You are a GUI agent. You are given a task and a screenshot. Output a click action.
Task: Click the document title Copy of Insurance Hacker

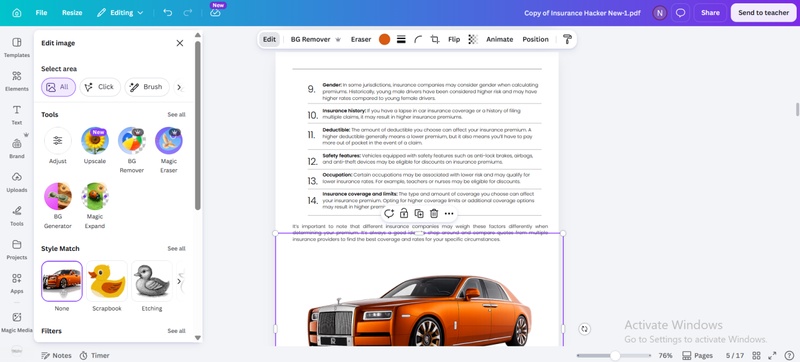[582, 13]
